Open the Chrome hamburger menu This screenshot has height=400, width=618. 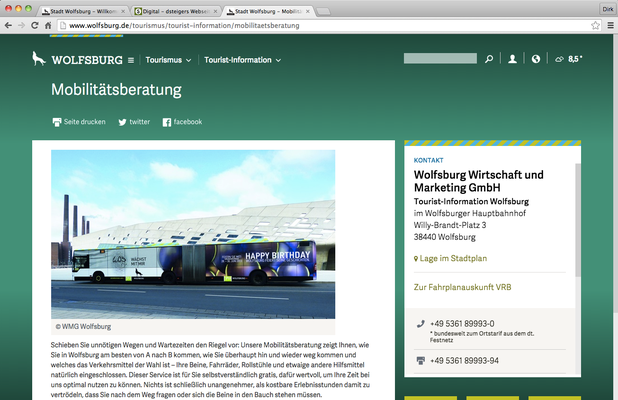point(610,26)
